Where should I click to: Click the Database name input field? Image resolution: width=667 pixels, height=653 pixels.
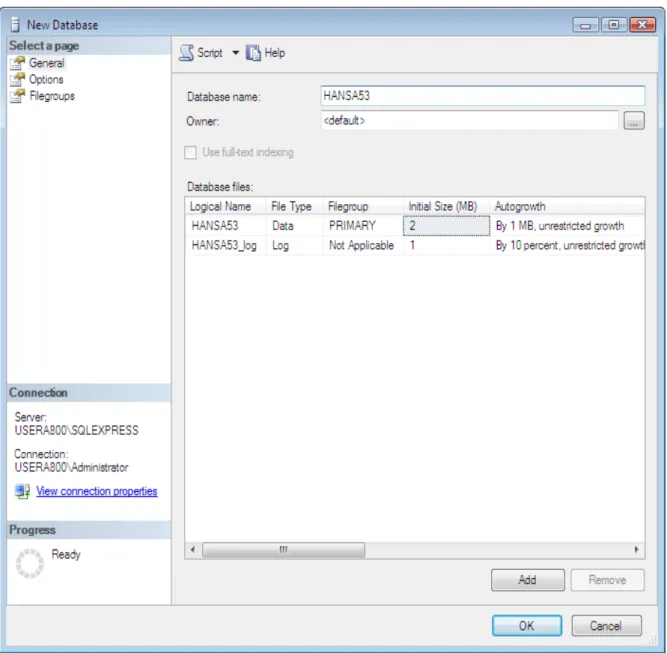[x=483, y=96]
